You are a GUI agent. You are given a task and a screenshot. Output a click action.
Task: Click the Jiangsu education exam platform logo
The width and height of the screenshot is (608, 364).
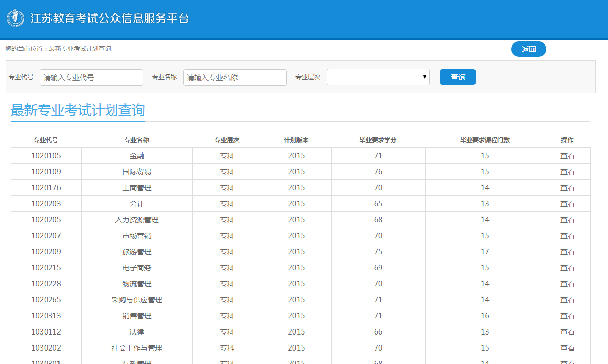pos(16,18)
